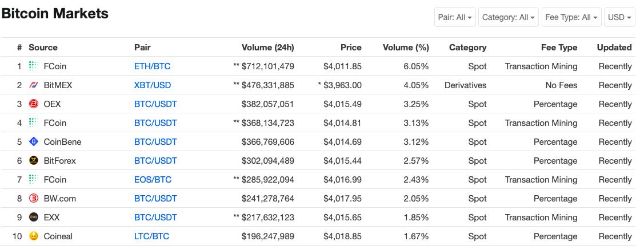
Task: Click the BitForex logo icon
Action: [34, 161]
